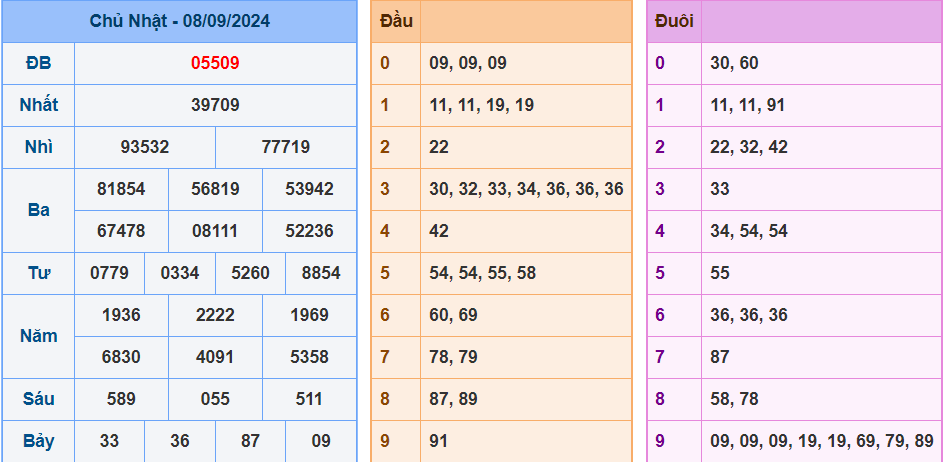Click the Đuôi column header

(x=674, y=21)
